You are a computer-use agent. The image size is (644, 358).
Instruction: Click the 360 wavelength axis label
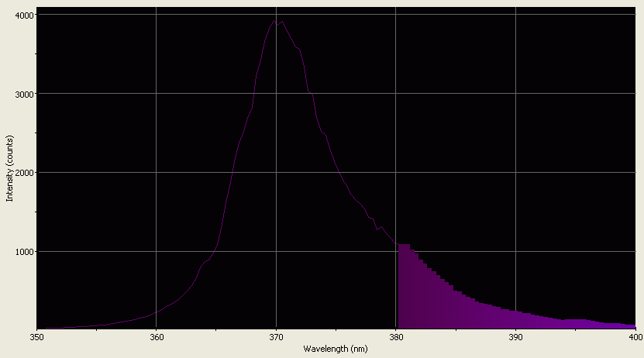[x=157, y=337]
